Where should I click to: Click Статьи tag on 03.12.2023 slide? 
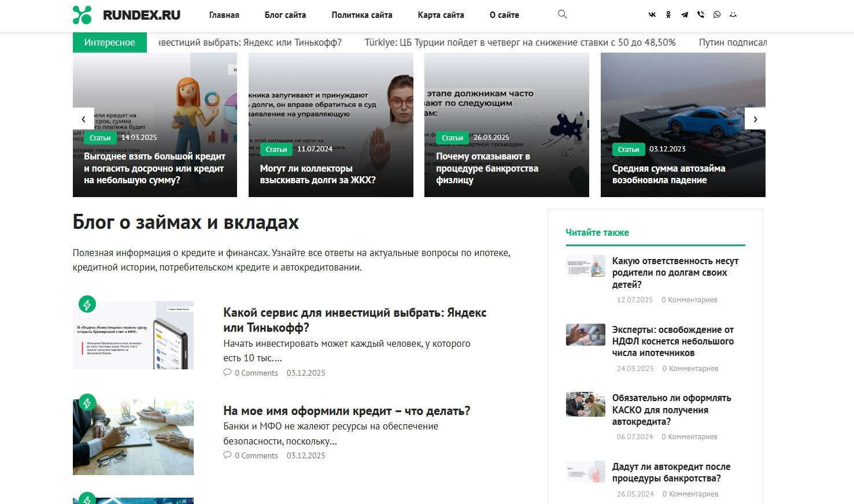(x=629, y=150)
